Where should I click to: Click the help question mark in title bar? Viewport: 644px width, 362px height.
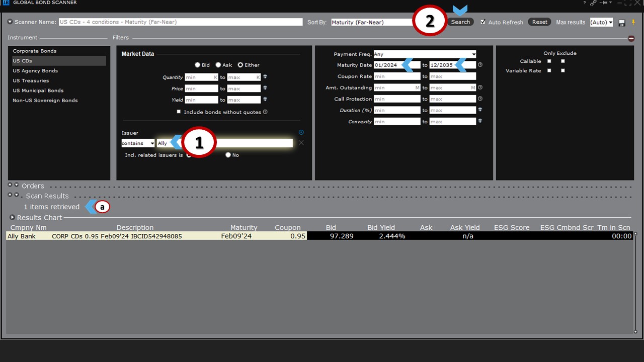[584, 3]
